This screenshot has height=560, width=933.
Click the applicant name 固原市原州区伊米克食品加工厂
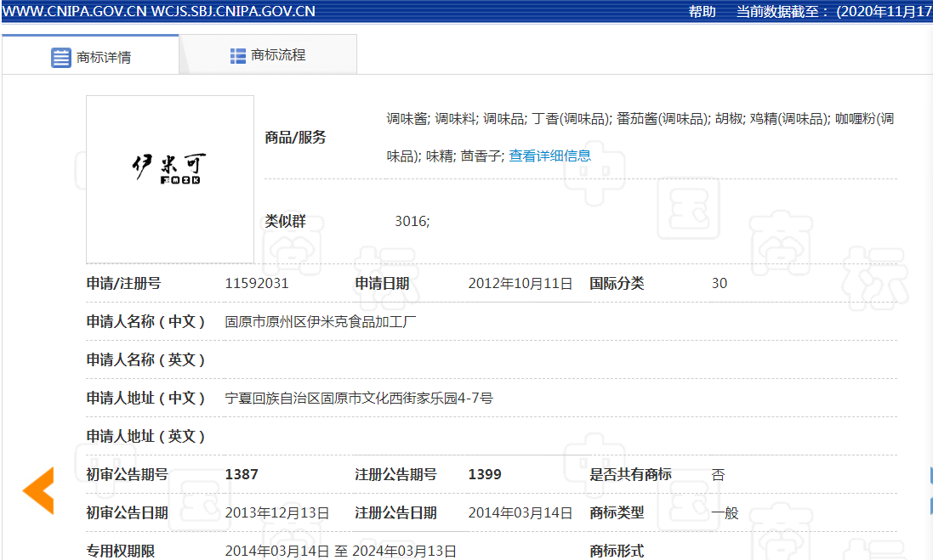pos(321,322)
